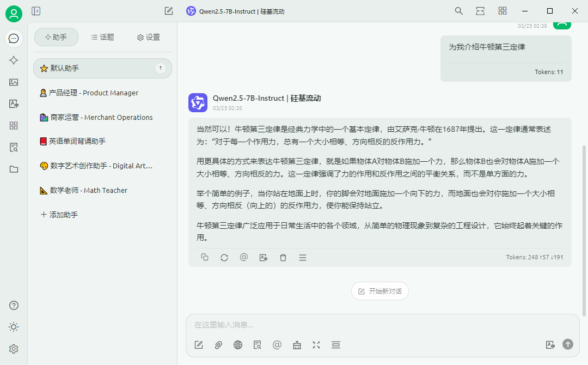Collapse the left navigation panel

click(36, 10)
